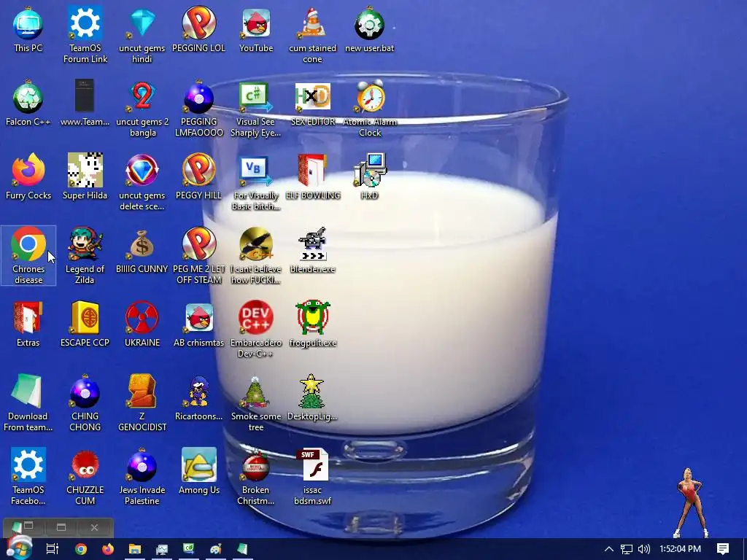Viewport: 747px width, 560px height.
Task: Select the uncut gems hindi icon
Action: pos(142,34)
